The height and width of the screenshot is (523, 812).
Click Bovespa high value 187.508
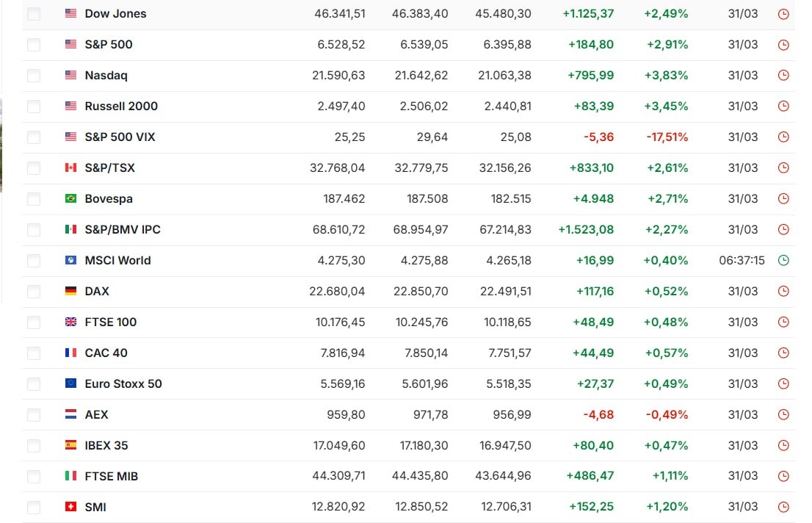(427, 198)
